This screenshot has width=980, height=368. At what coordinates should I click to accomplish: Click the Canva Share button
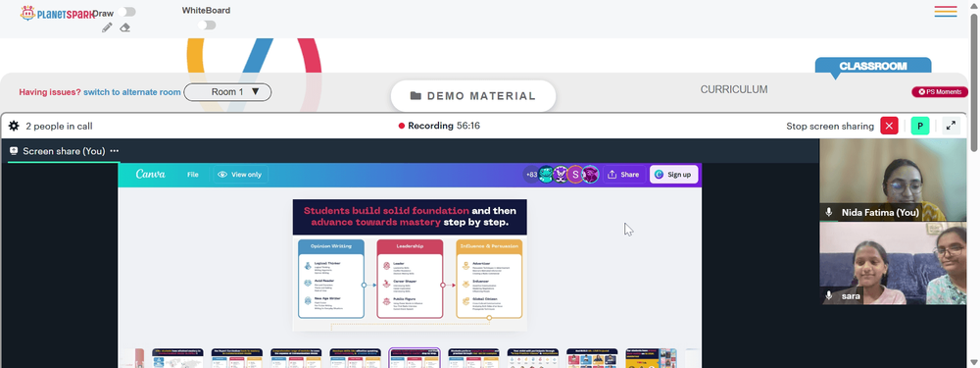[623, 175]
